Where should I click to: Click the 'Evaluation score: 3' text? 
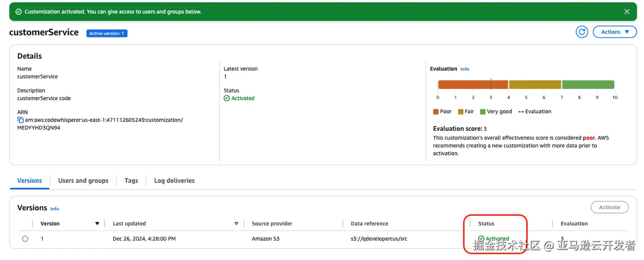tap(460, 129)
